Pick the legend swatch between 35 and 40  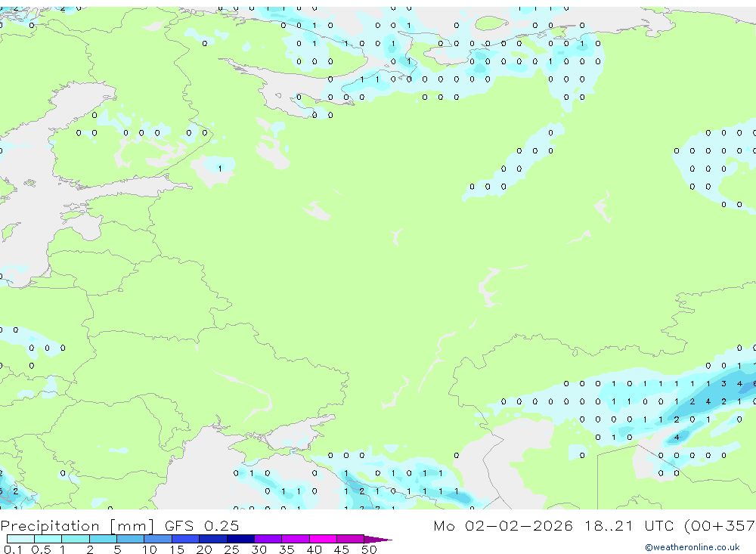point(296,539)
